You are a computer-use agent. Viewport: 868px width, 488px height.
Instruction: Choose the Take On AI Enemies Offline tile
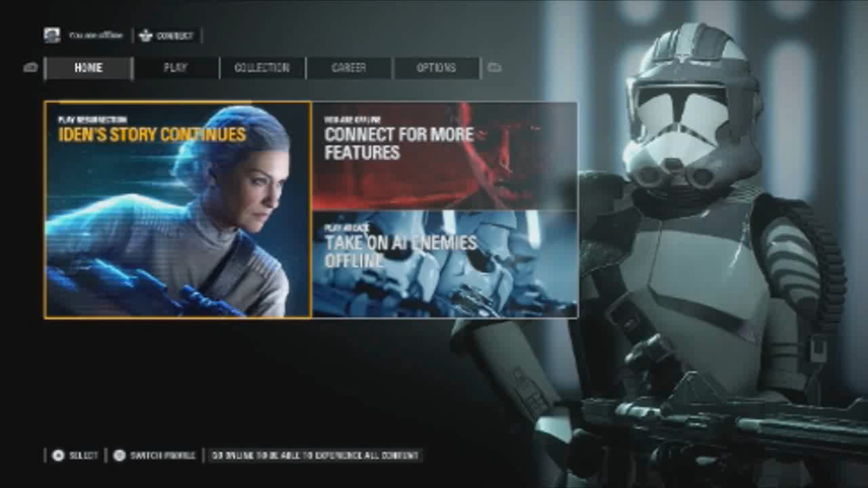(444, 264)
